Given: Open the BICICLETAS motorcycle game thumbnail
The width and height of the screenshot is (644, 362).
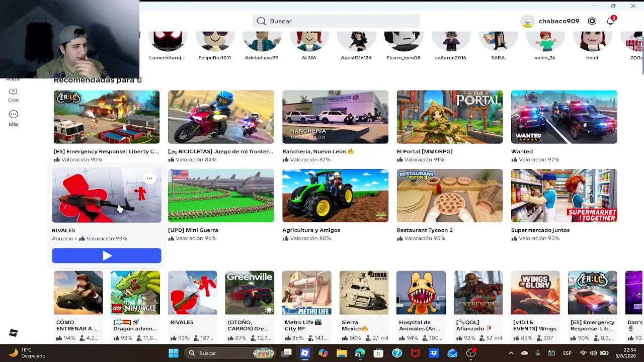Looking at the screenshot, I should tap(221, 117).
